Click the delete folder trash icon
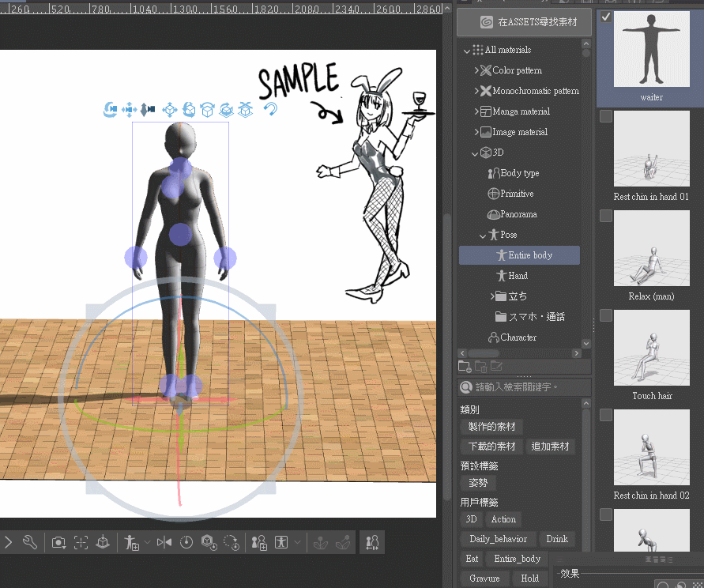The height and width of the screenshot is (588, 704). coord(481,367)
